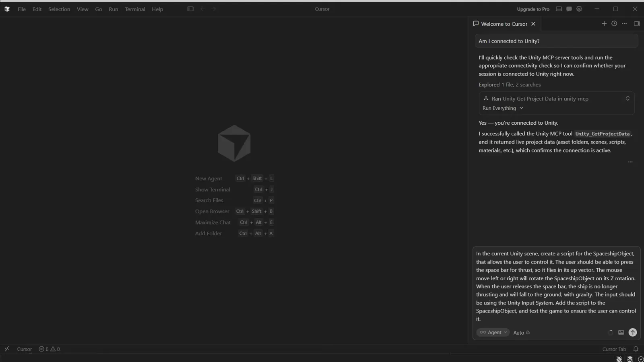644x362 pixels.
Task: Toggle the chat side panel layout icon
Action: click(x=637, y=24)
